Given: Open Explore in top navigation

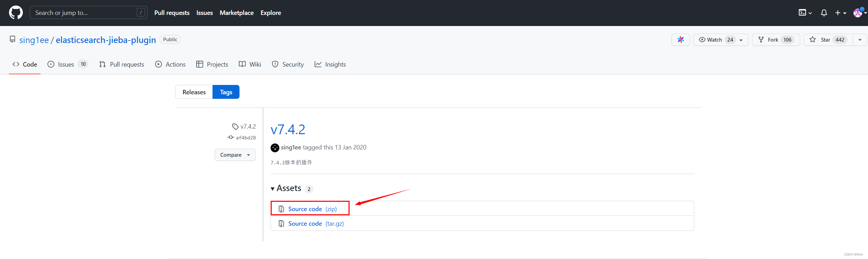Looking at the screenshot, I should point(271,13).
